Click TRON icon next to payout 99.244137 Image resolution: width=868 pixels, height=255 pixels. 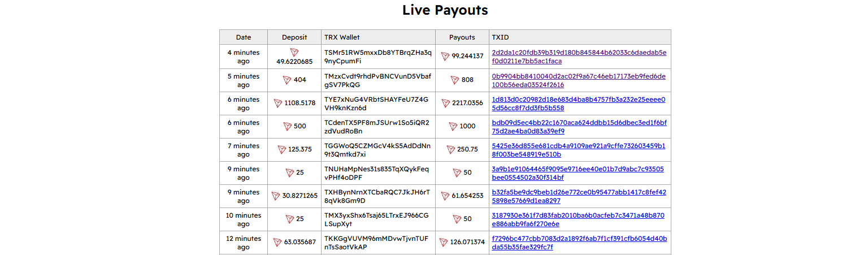click(x=445, y=57)
